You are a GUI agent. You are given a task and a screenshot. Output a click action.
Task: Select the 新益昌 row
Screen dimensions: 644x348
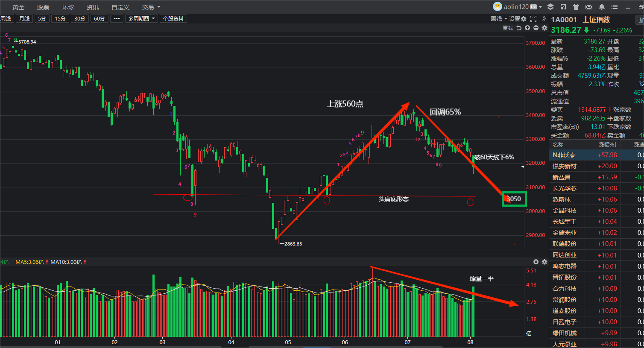[x=597, y=177]
